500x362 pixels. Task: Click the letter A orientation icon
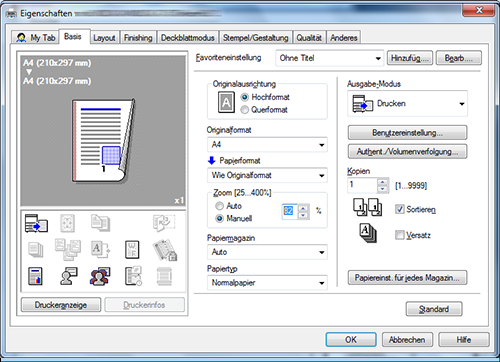point(226,102)
